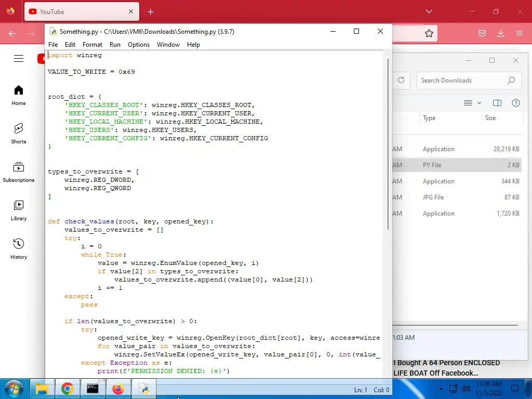Toggle the Explorer preview pane icon
The height and width of the screenshot is (399, 532).
[x=497, y=103]
